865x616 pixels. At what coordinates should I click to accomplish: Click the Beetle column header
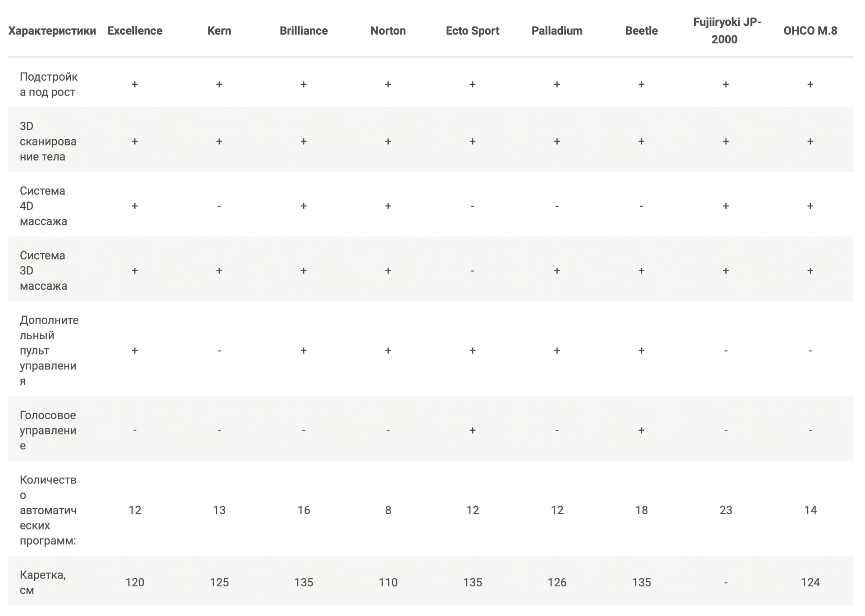point(642,31)
